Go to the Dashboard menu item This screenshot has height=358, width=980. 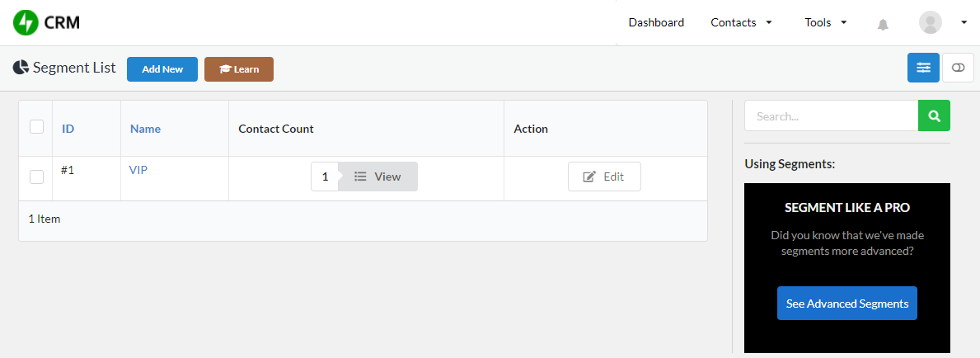pos(656,22)
